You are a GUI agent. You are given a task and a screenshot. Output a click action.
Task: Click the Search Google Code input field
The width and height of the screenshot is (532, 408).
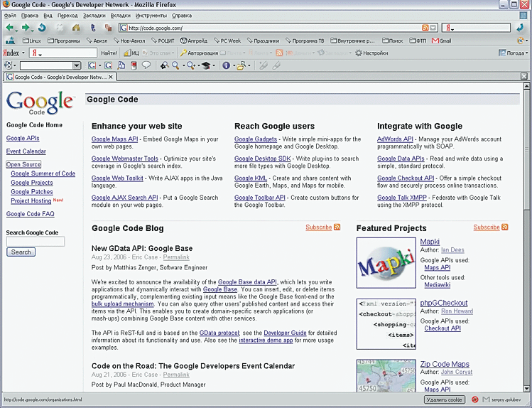click(36, 242)
